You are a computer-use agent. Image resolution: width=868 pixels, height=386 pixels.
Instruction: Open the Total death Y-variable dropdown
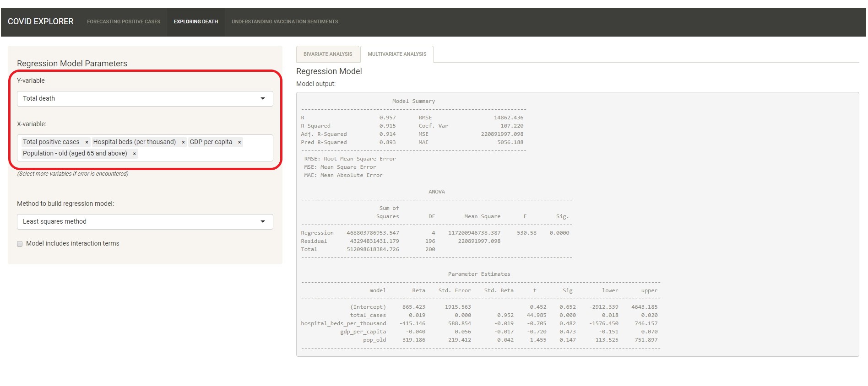click(137, 99)
